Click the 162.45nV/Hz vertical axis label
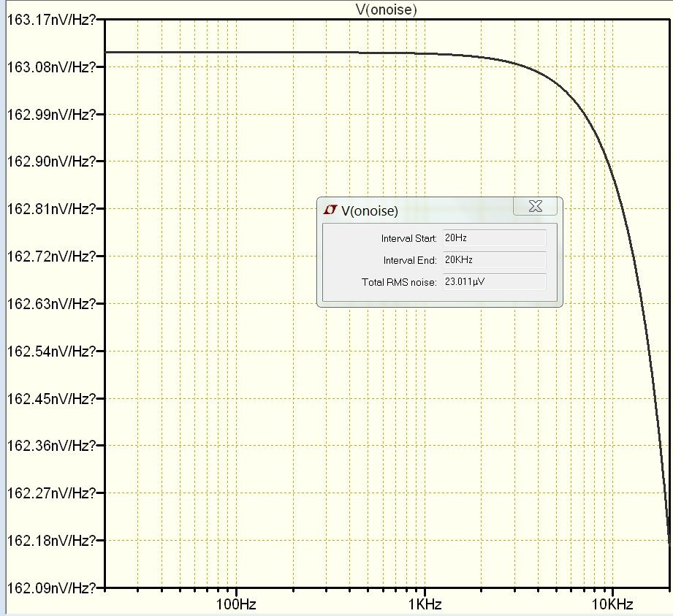 51,398
